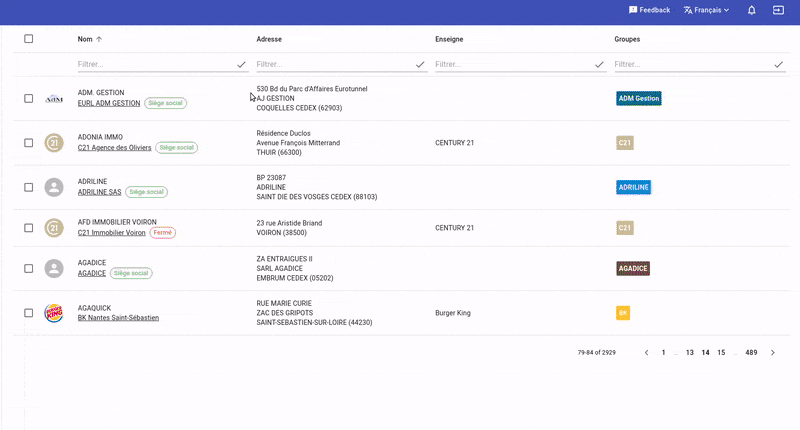Image resolution: width=800 pixels, height=430 pixels.
Task: Apply the Enseigne filter checkmark
Action: tap(599, 64)
